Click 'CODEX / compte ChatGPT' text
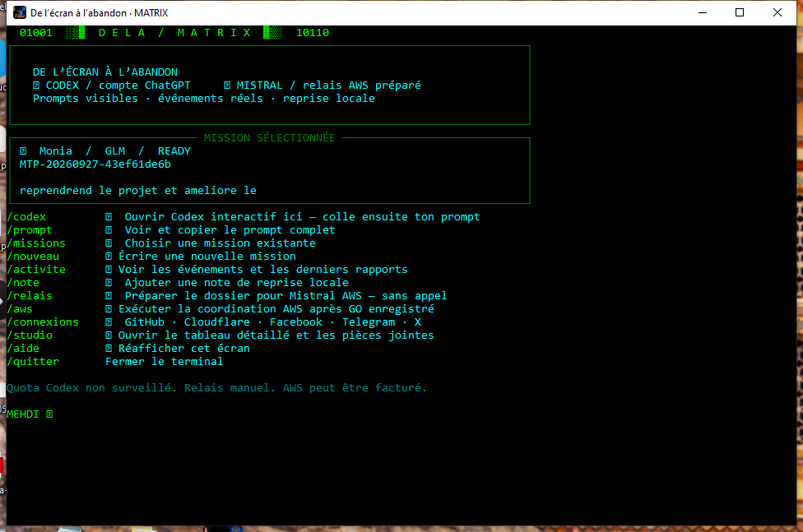The width and height of the screenshot is (803, 532). tap(118, 86)
